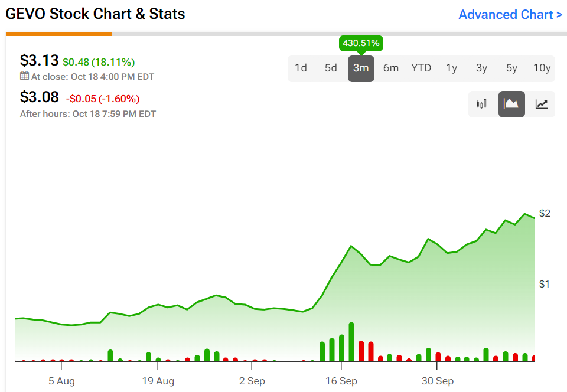The width and height of the screenshot is (567, 392).
Task: Click the calendar icon beside At close
Action: 24,76
